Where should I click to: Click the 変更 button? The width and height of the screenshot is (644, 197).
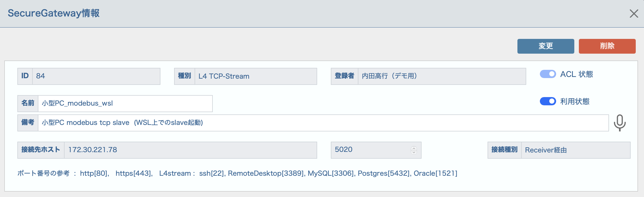(546, 46)
